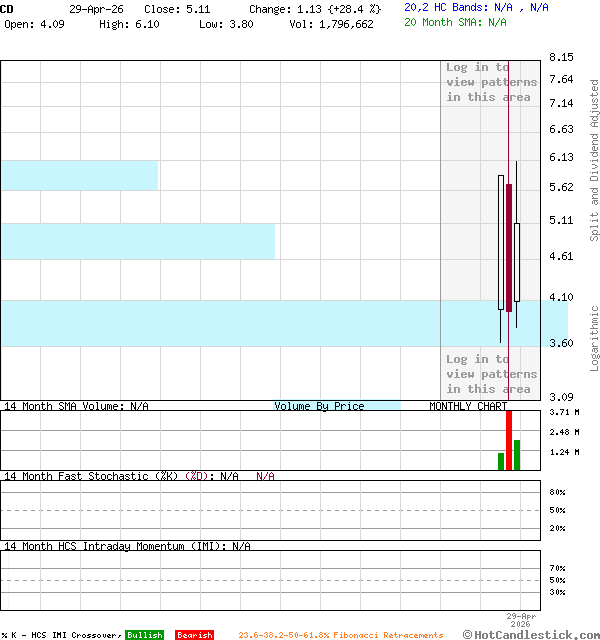Select the Volume By Price label
The width and height of the screenshot is (600, 640).
(x=320, y=406)
